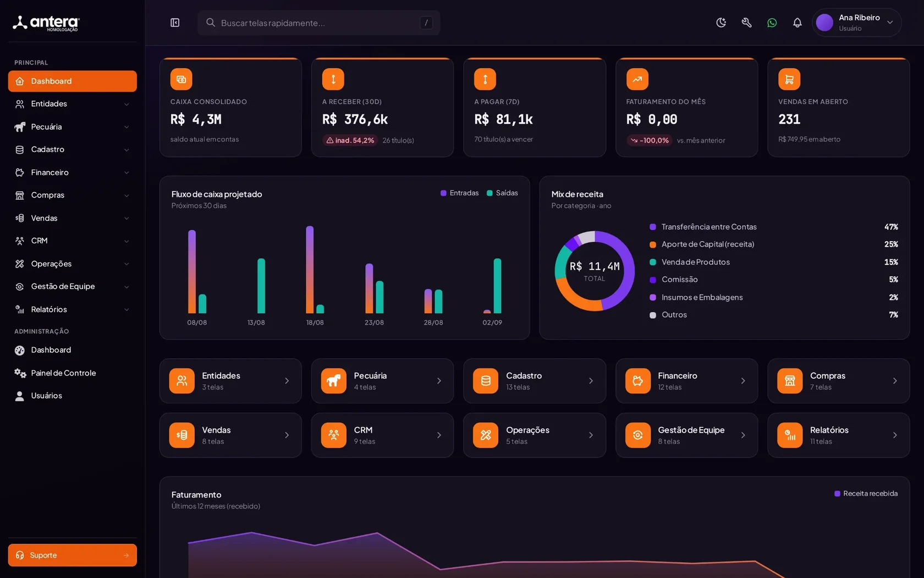Click the antera logo
924x578 pixels.
(x=46, y=23)
